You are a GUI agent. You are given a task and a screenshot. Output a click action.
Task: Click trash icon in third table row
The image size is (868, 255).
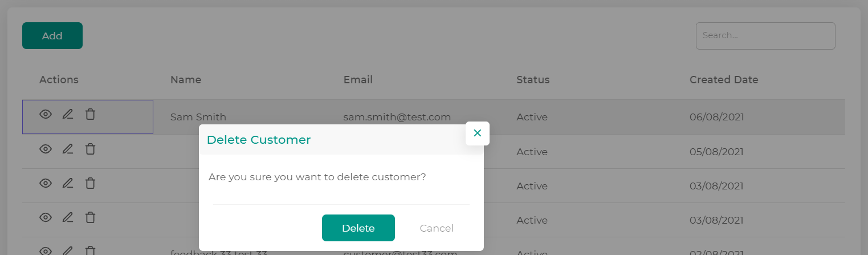tap(90, 183)
